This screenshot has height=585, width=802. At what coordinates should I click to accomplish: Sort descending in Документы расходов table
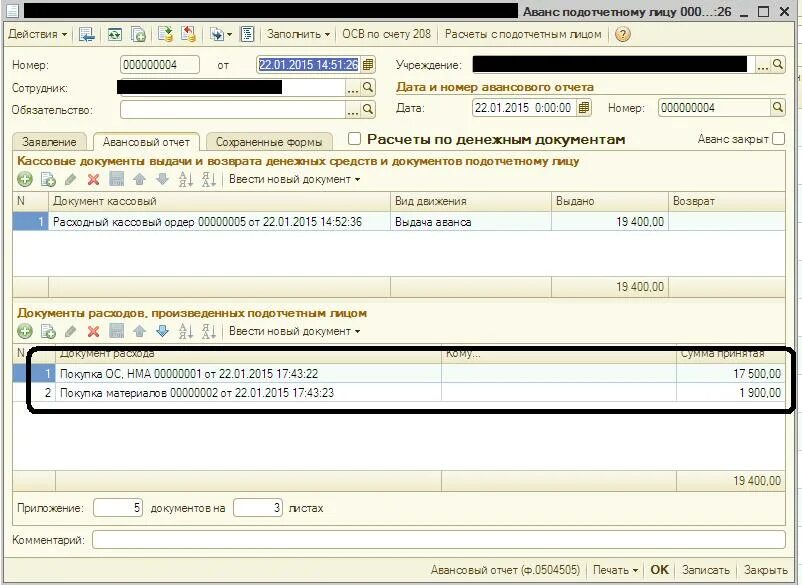pos(209,331)
